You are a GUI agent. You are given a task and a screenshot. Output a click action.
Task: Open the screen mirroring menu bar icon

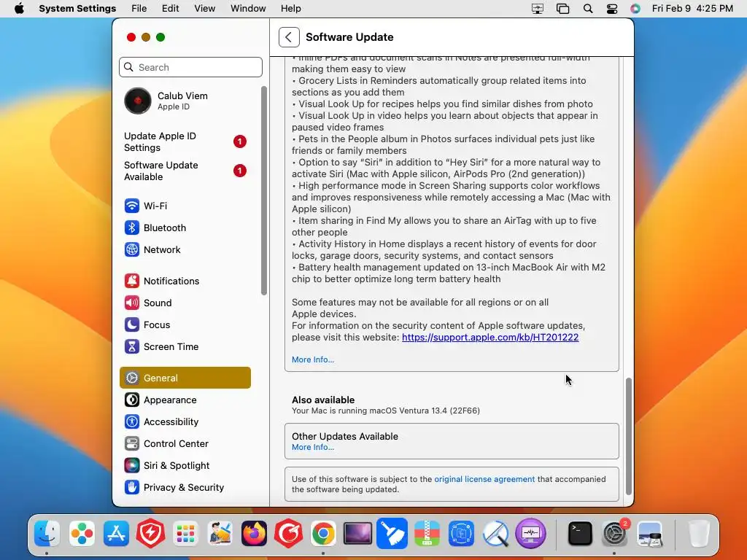(x=538, y=9)
